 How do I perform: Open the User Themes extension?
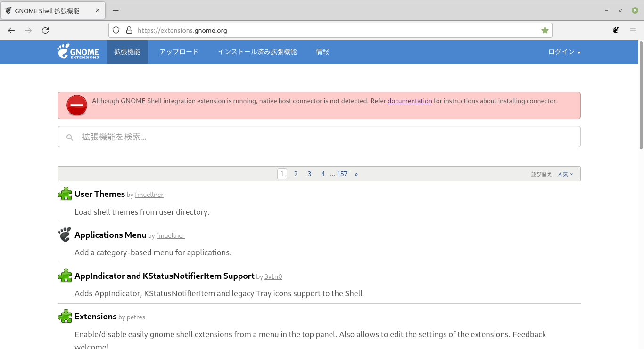[99, 194]
